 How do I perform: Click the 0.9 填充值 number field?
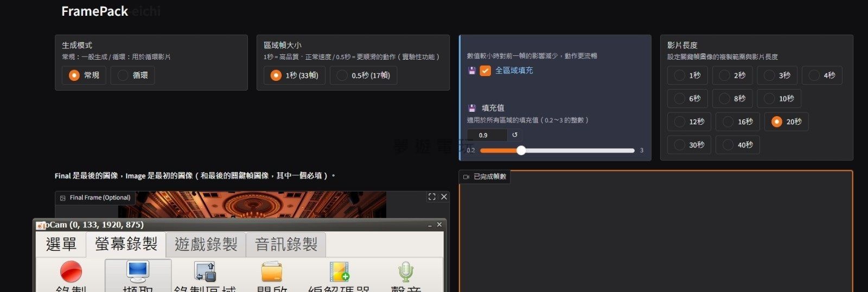tap(487, 135)
